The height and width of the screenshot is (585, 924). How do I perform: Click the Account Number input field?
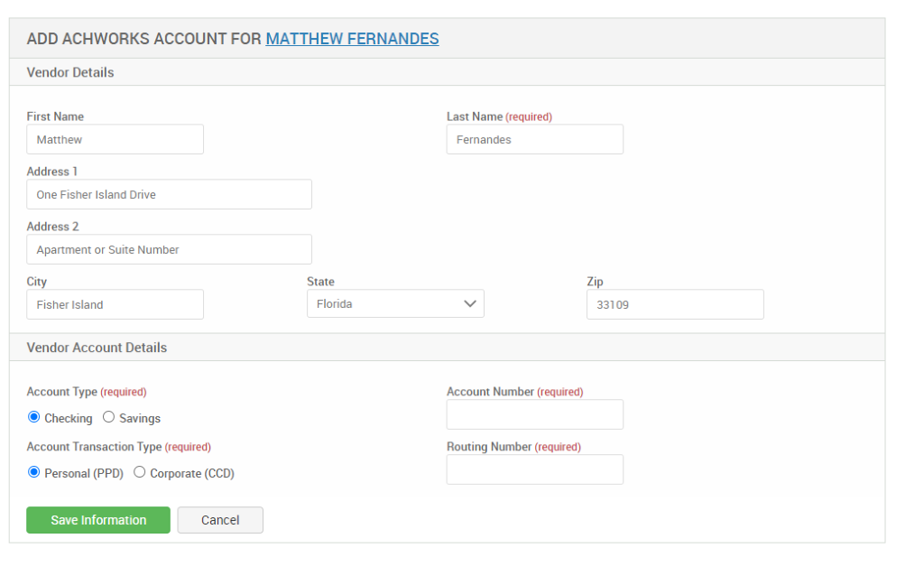[534, 413]
